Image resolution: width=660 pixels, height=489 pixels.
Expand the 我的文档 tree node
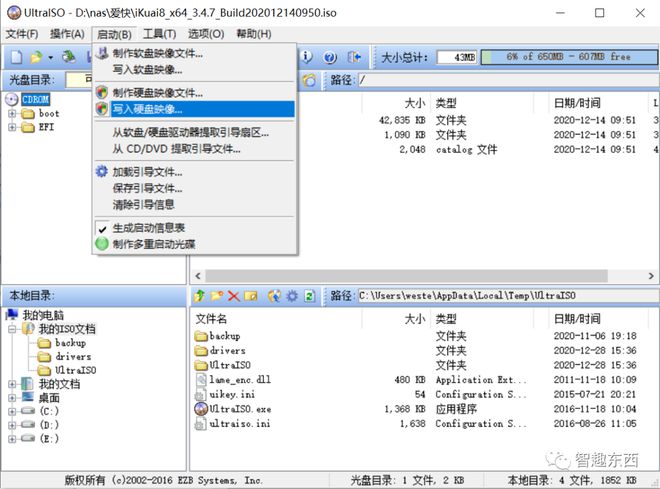(12, 384)
